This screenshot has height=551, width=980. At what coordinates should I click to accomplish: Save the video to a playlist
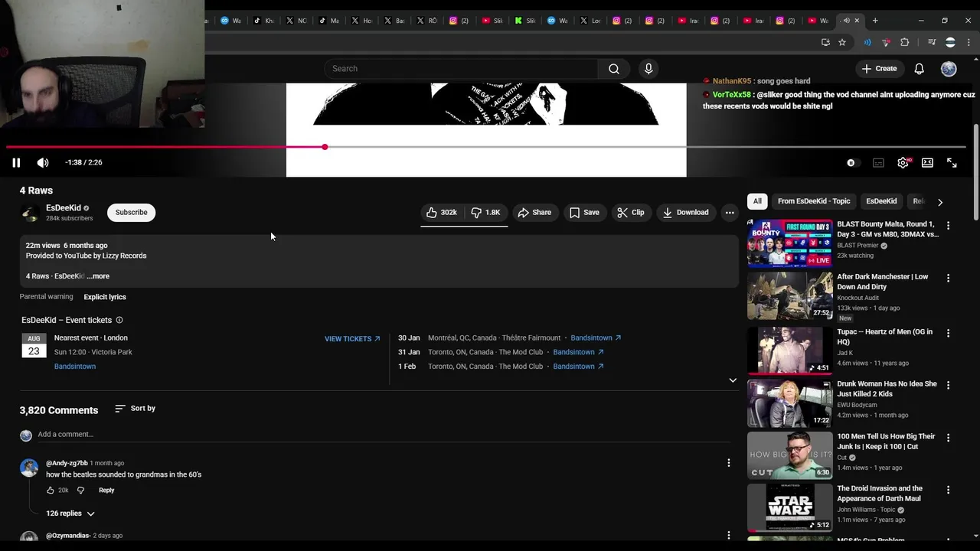click(584, 212)
